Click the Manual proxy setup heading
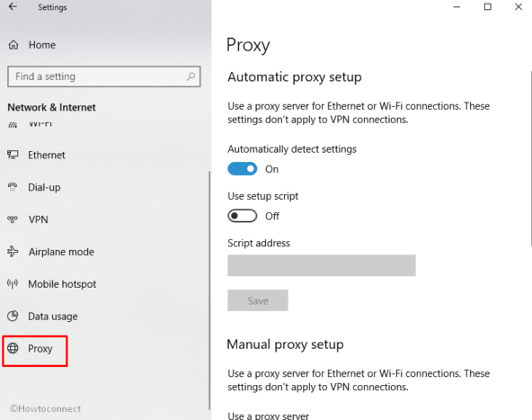 (x=285, y=344)
